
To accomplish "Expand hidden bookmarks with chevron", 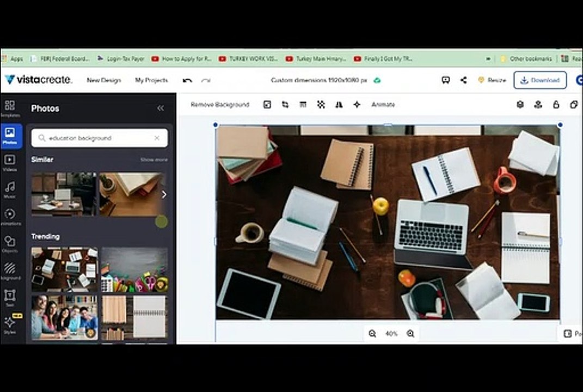I will click(x=488, y=59).
